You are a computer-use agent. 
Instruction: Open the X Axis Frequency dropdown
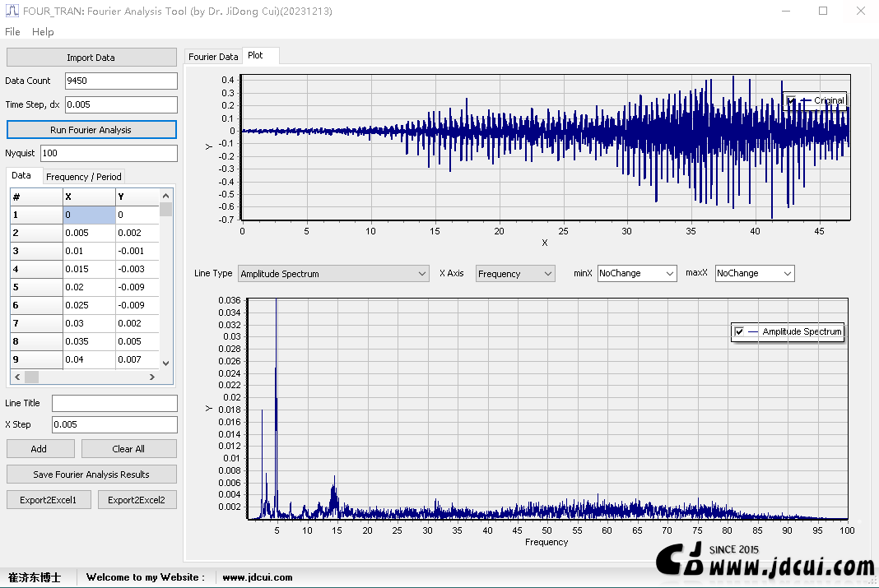pos(515,274)
